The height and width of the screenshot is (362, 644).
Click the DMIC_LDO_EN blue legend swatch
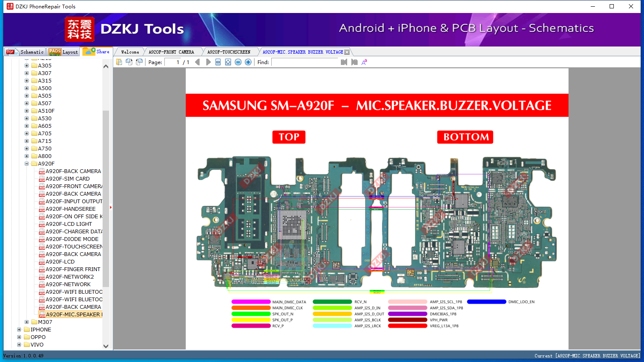pyautogui.click(x=486, y=302)
